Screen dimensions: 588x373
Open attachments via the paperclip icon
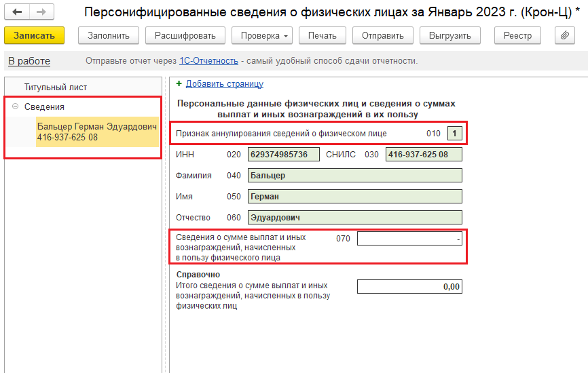point(564,36)
